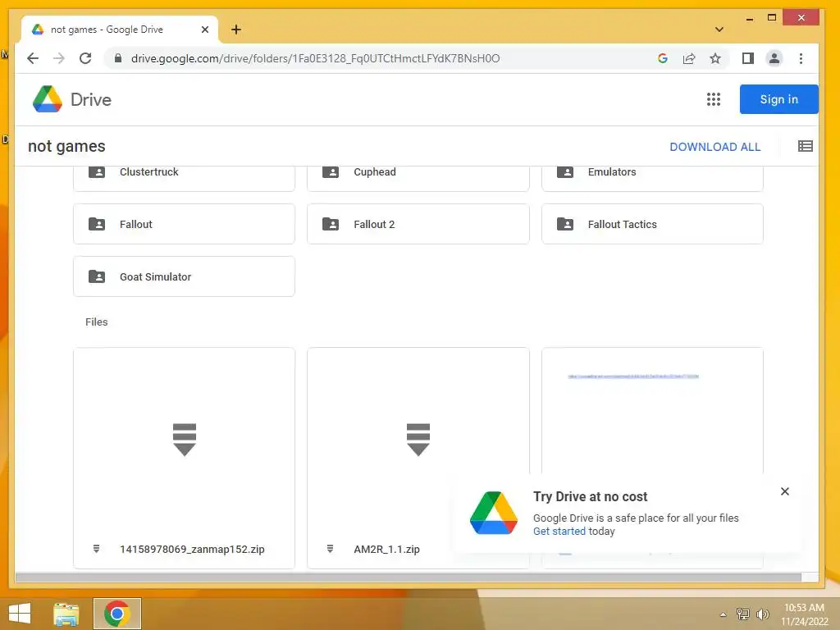Select the 'not games - Google Drive' tab
This screenshot has height=630, width=840.
119,30
